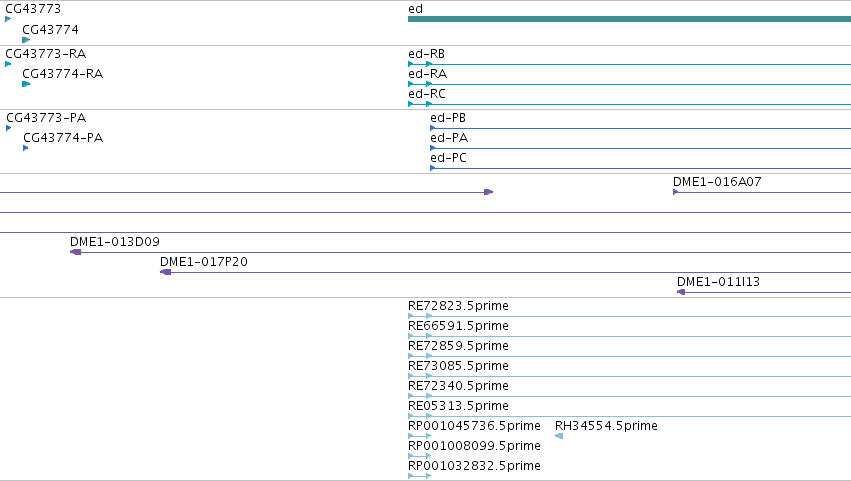Screen dimensions: 851x481
Task: Click the ed-RA transcript label
Action: click(x=428, y=74)
